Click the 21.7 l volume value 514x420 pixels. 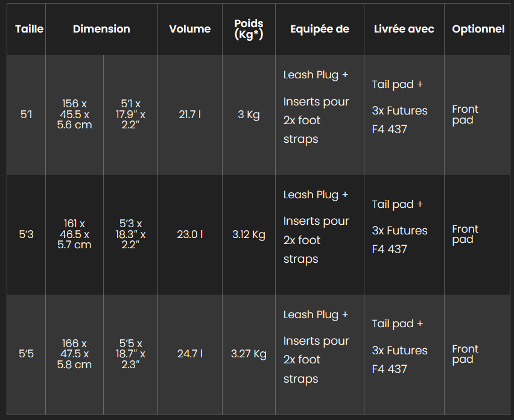[x=189, y=114]
